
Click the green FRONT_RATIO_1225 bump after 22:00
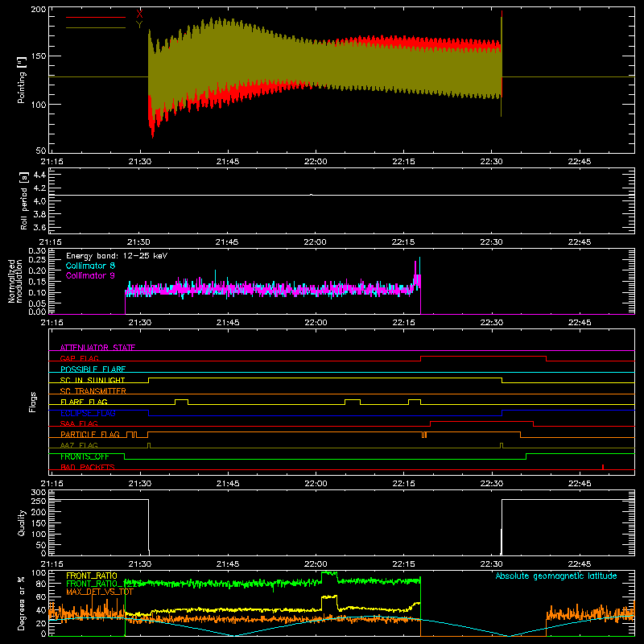pos(329,573)
